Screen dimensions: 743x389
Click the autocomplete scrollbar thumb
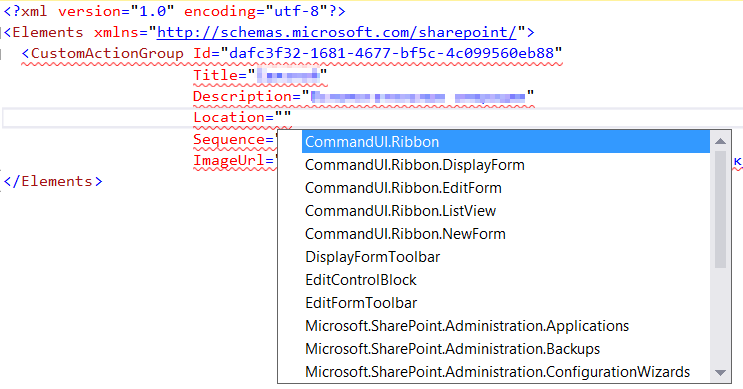coord(720,209)
